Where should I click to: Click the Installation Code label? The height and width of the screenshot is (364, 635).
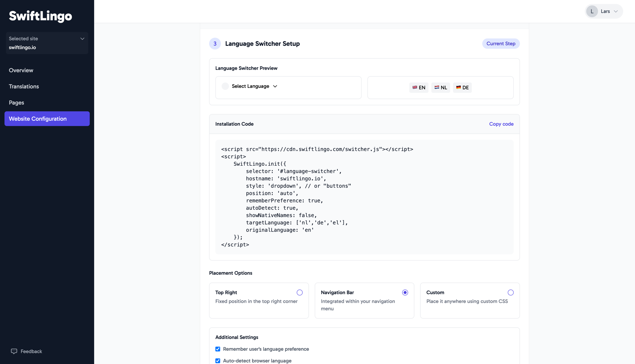coord(234,124)
